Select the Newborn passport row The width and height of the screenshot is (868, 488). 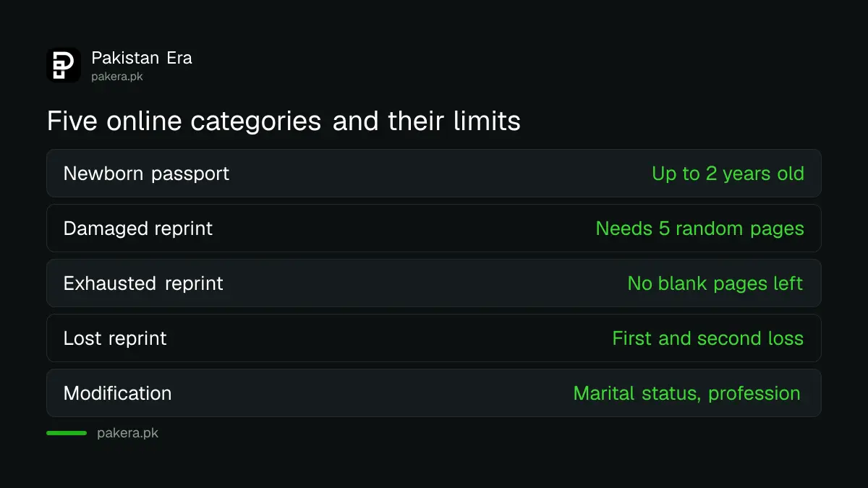[434, 174]
